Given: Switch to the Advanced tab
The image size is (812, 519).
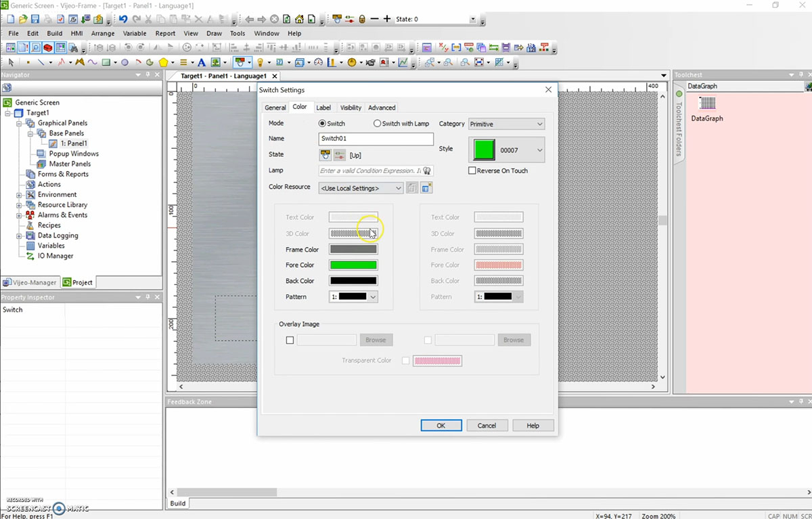Looking at the screenshot, I should 382,108.
